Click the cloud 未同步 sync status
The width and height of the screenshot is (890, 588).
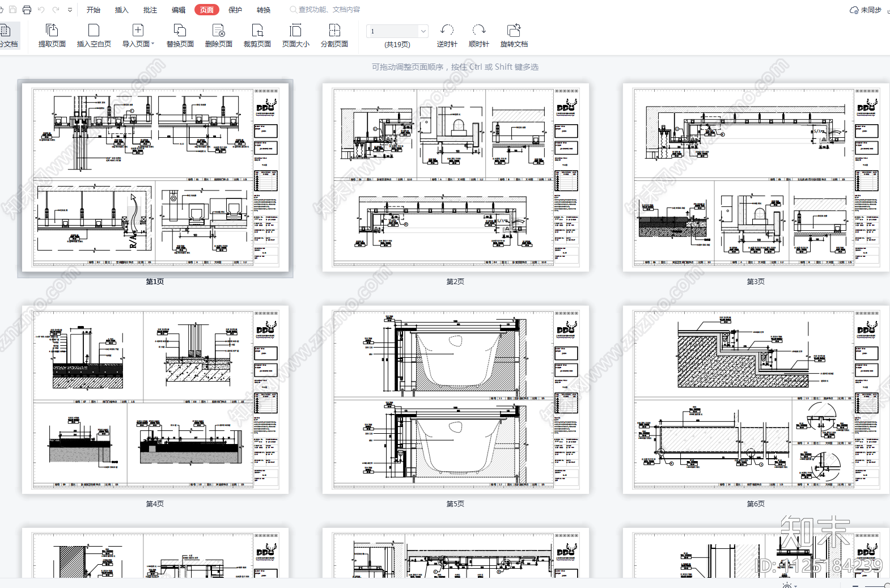[866, 10]
